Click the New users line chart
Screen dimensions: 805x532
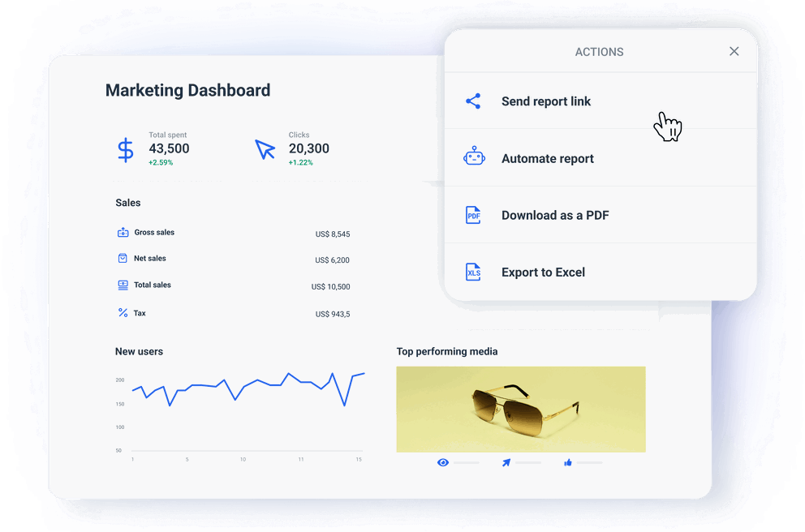243,397
